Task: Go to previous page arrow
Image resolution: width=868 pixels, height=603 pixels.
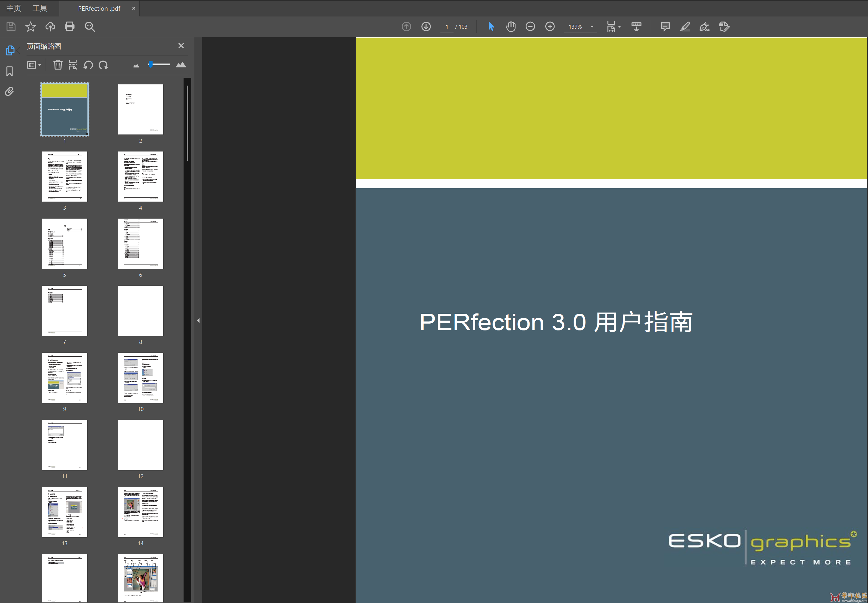Action: click(406, 27)
